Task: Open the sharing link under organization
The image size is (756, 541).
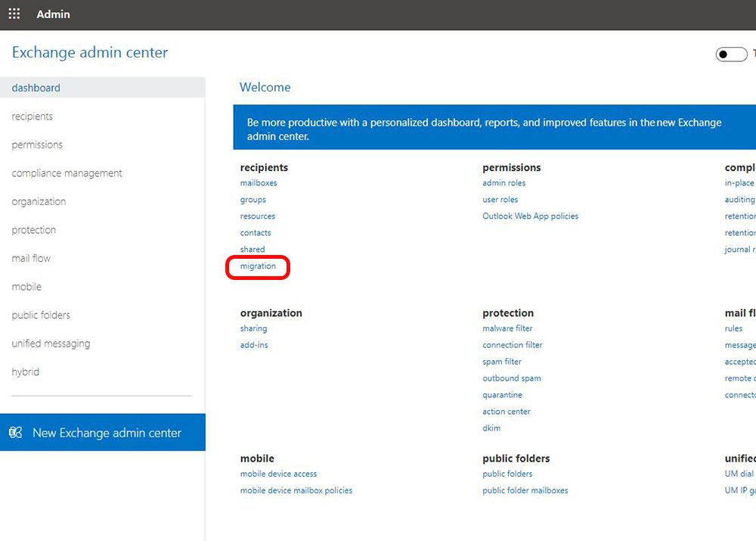Action: pyautogui.click(x=253, y=328)
